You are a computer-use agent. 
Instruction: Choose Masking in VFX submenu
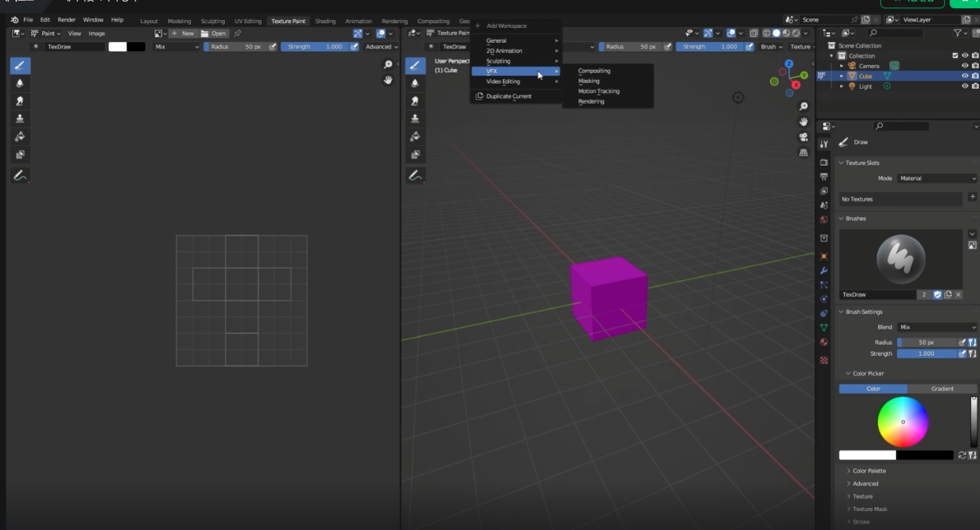pos(589,81)
